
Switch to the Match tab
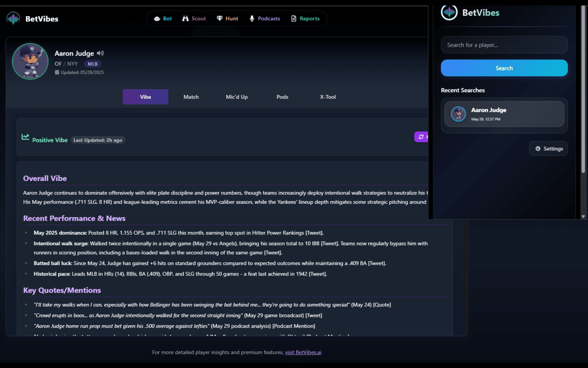point(191,97)
